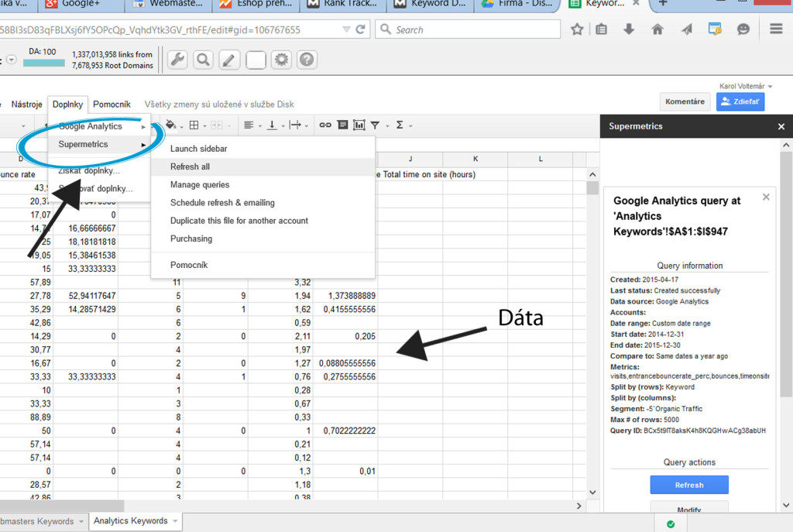
Task: Click the MozBar magnifier search icon
Action: [x=204, y=60]
